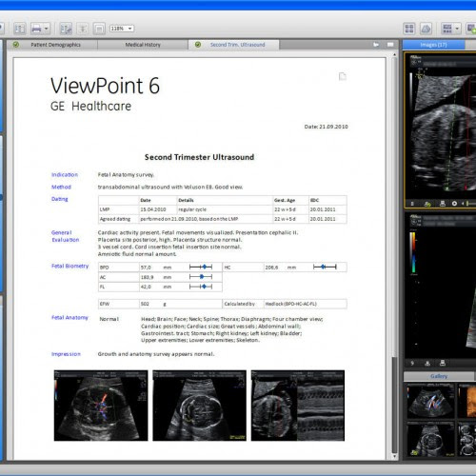476x476 pixels.
Task: Click the cine slider under top image
Action: 471,204
